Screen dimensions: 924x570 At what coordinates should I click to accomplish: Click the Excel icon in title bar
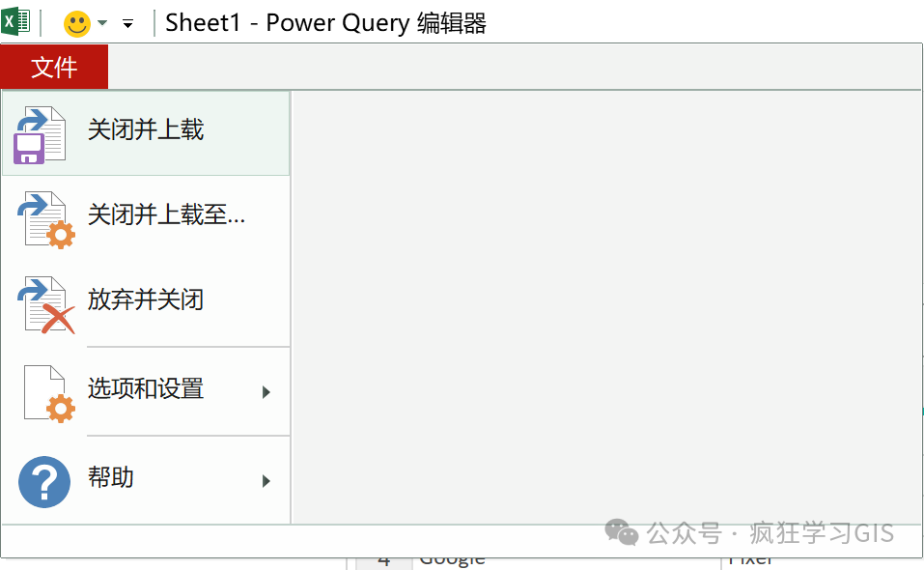[x=15, y=22]
